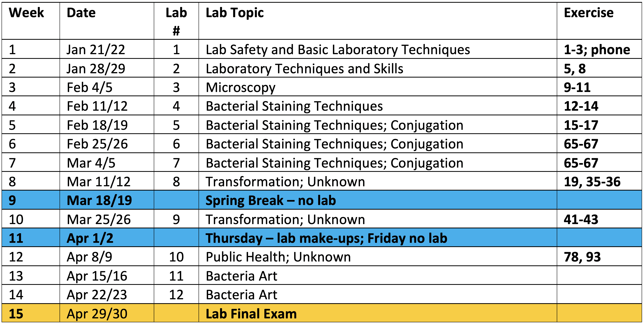The width and height of the screenshot is (644, 325).
Task: Select the Lab Topic header cell
Action: (378, 21)
